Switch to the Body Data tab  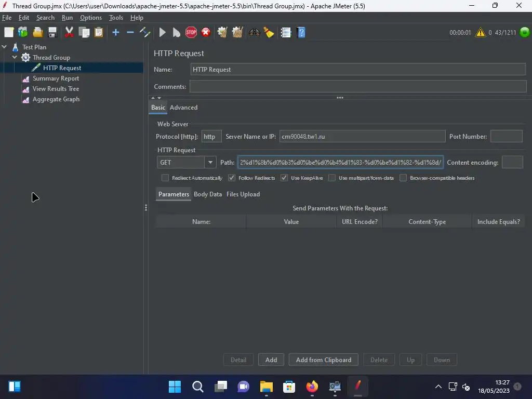tap(208, 194)
